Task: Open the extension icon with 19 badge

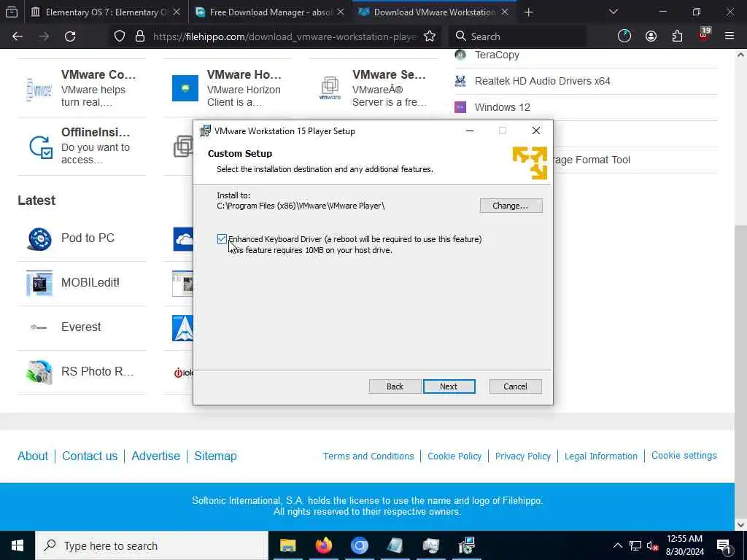Action: pos(704,35)
